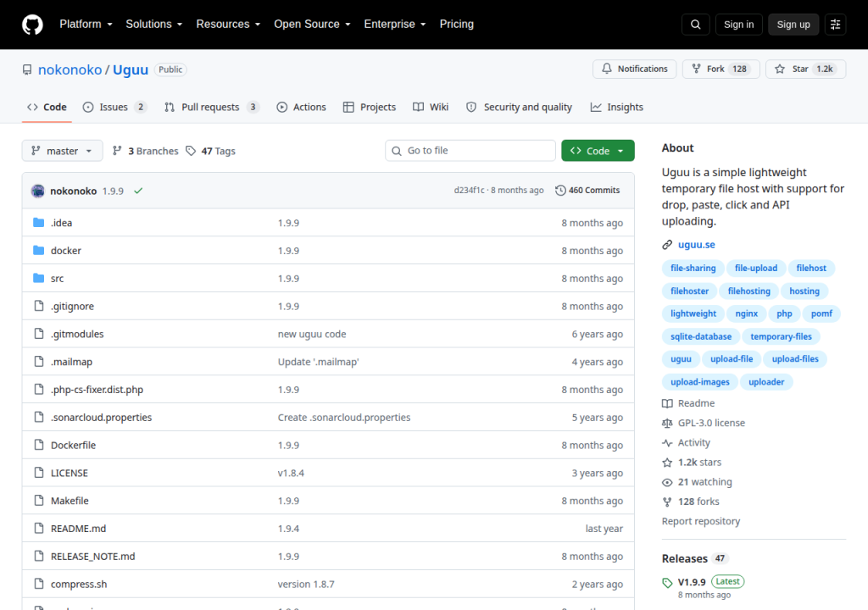Open the Insights tab
The height and width of the screenshot is (610, 868).
[x=617, y=108]
